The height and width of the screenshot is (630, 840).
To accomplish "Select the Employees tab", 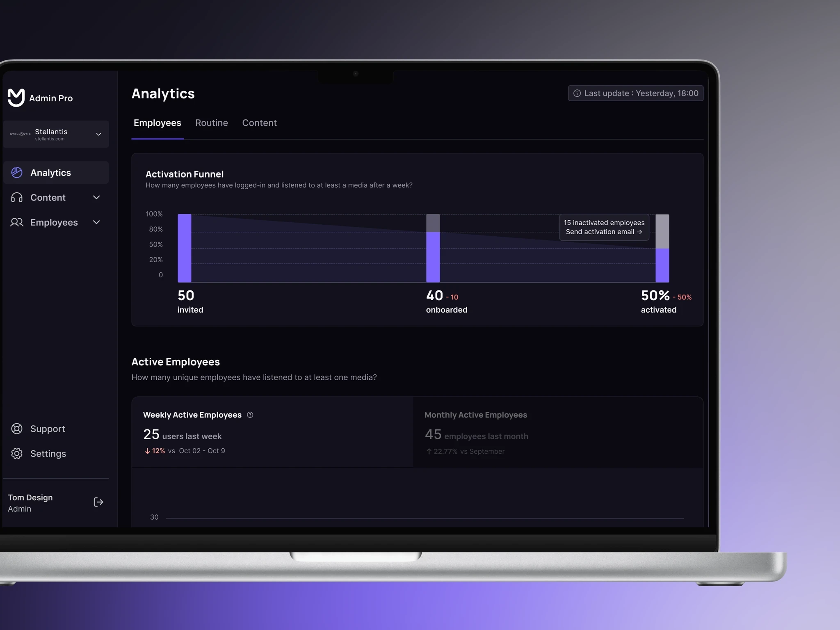I will 157,123.
